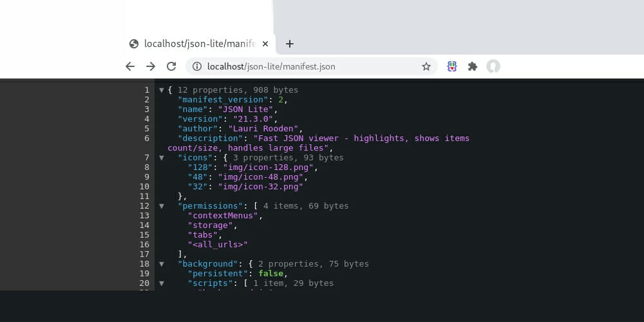The height and width of the screenshot is (322, 644).
Task: Click the "<all_urls>" permission entry
Action: pyautogui.click(x=218, y=244)
